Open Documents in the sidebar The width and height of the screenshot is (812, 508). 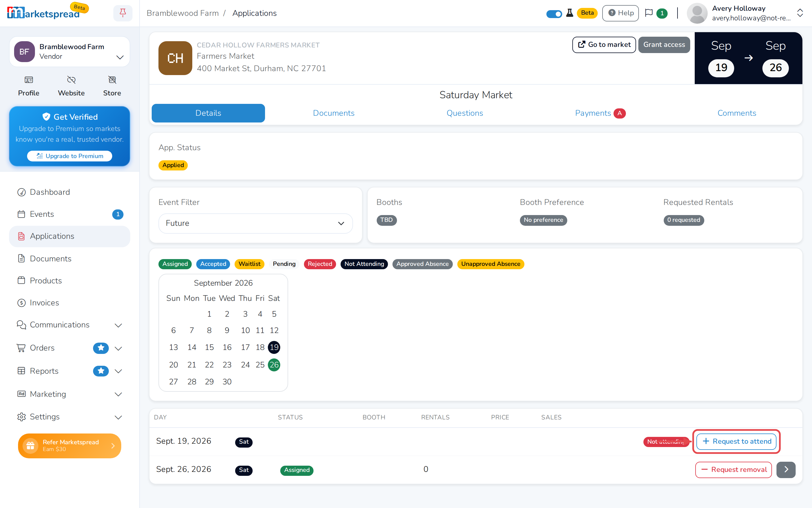click(69, 258)
